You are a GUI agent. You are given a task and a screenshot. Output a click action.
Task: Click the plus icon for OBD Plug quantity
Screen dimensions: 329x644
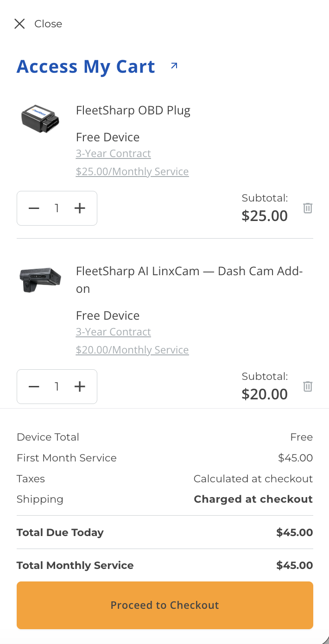[80, 208]
